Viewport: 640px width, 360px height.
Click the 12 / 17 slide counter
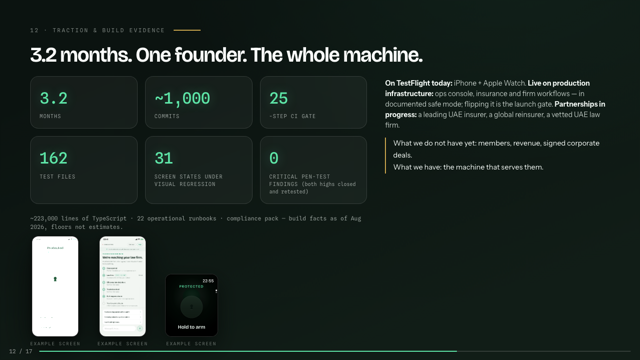(x=20, y=351)
